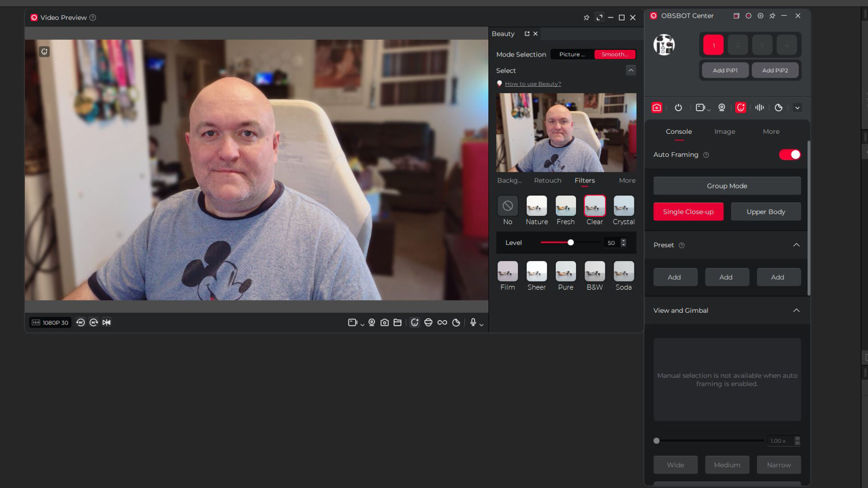Viewport: 868px width, 488px height.
Task: Mirror flip the video preview
Action: pos(107,322)
